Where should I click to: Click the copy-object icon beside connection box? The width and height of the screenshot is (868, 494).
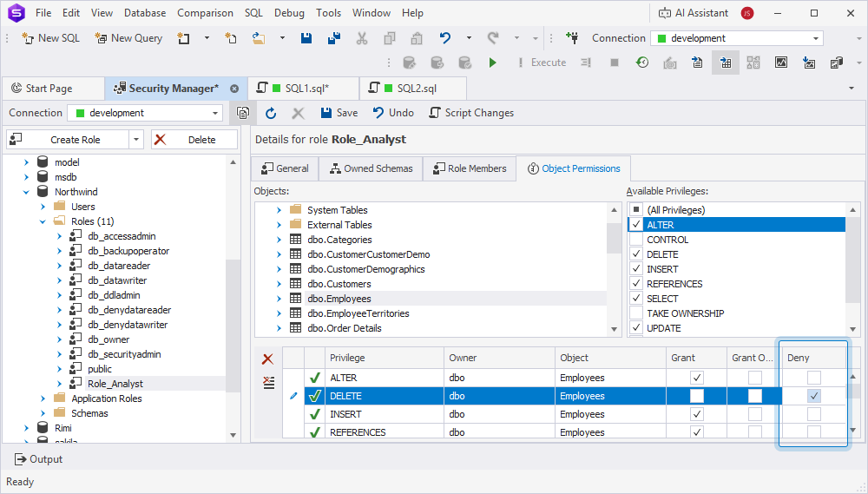(242, 113)
